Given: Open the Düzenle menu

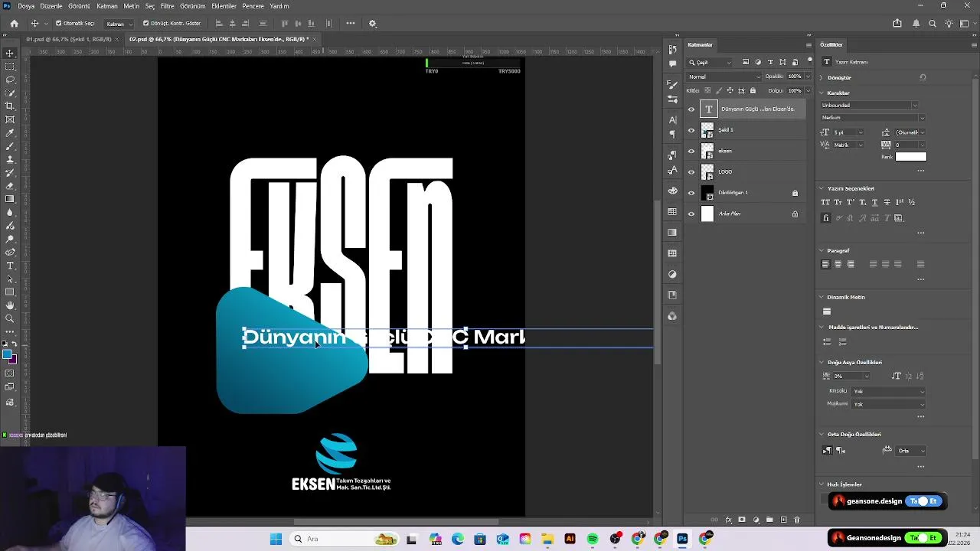Looking at the screenshot, I should coord(51,6).
